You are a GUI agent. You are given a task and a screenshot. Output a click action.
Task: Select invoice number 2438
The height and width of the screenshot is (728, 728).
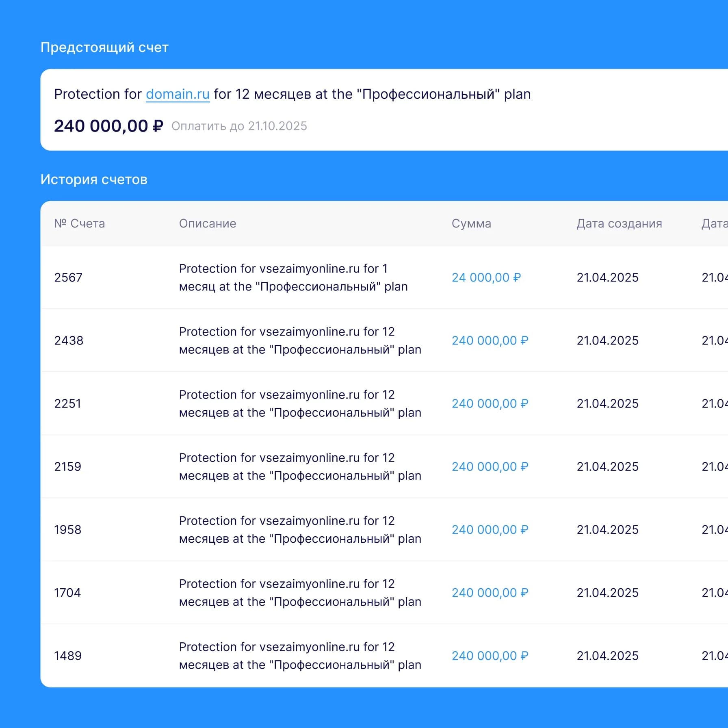69,340
